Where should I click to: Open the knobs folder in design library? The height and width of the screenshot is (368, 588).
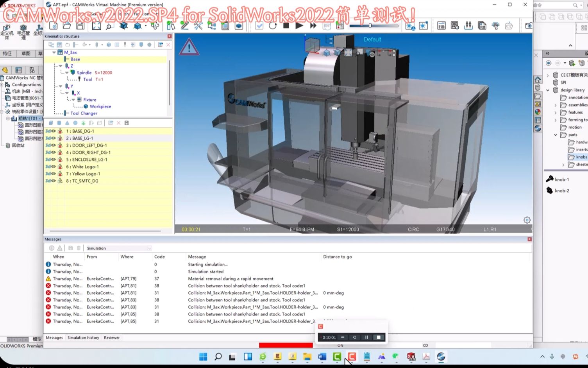(x=577, y=157)
